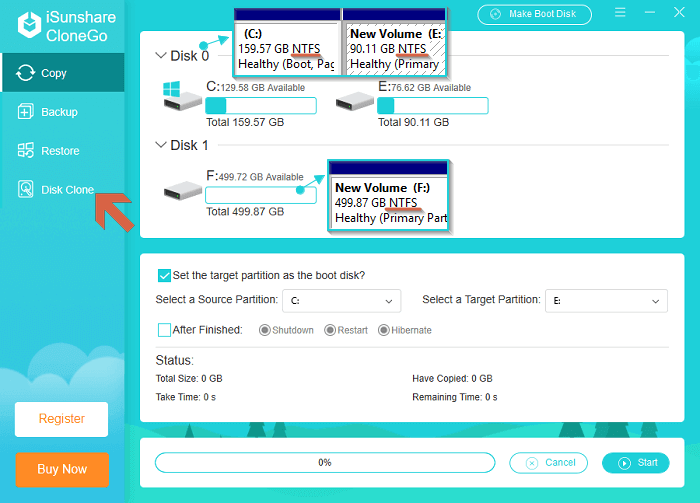Minimize the CloneGo window
Image resolution: width=700 pixels, height=503 pixels.
(650, 12)
